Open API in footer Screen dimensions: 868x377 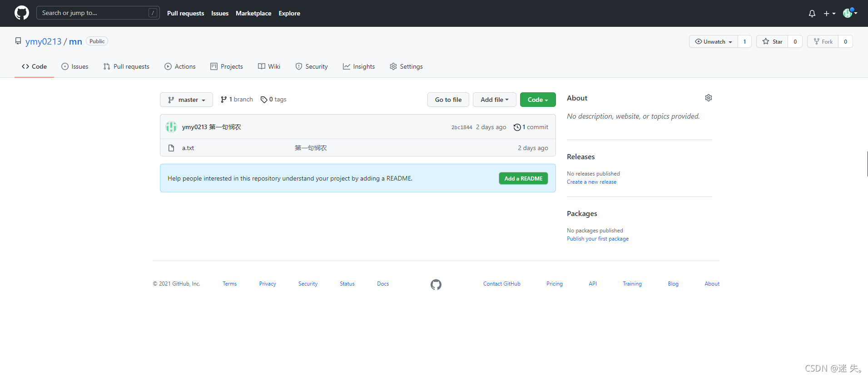(x=593, y=284)
